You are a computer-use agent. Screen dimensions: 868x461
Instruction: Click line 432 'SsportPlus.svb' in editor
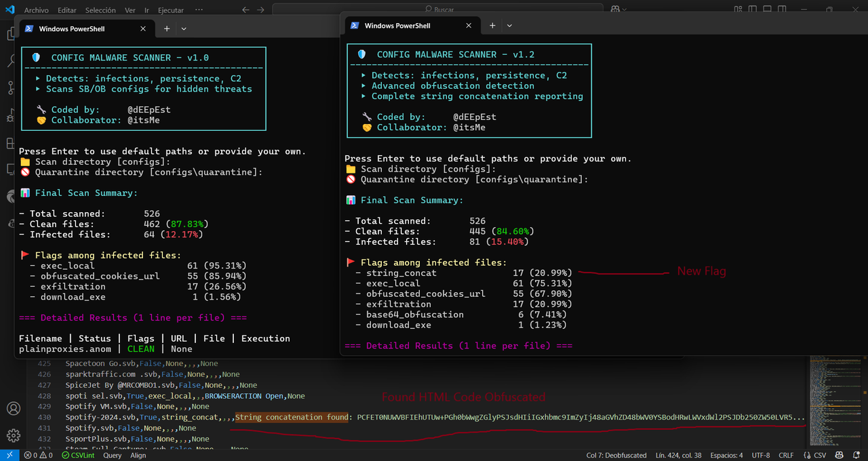[94, 439]
